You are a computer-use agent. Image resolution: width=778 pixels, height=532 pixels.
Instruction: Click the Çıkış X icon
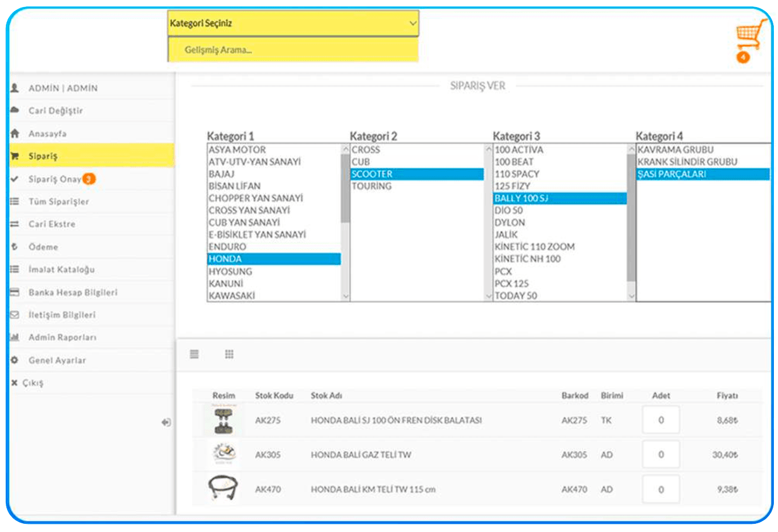tap(15, 383)
